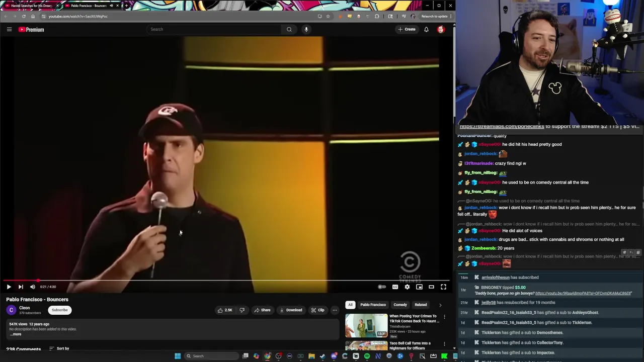The width and height of the screenshot is (644, 362).
Task: Click the YouTube search magnifier button
Action: pos(289,29)
